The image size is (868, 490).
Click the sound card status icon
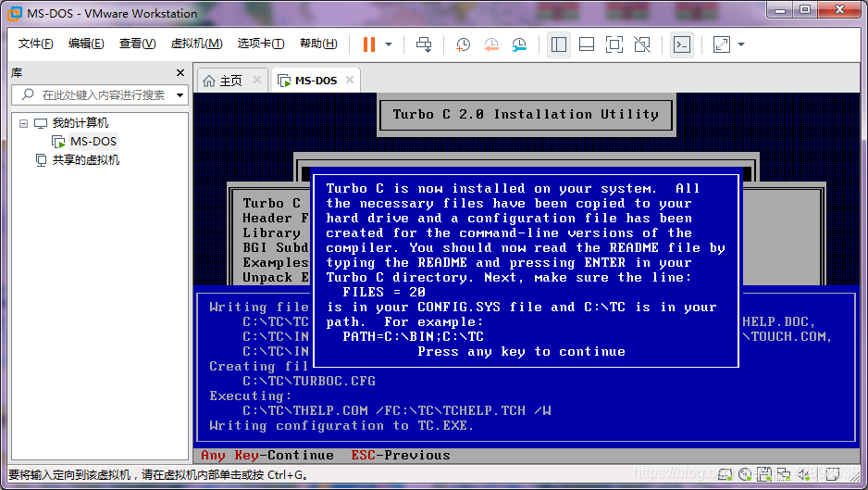click(804, 474)
